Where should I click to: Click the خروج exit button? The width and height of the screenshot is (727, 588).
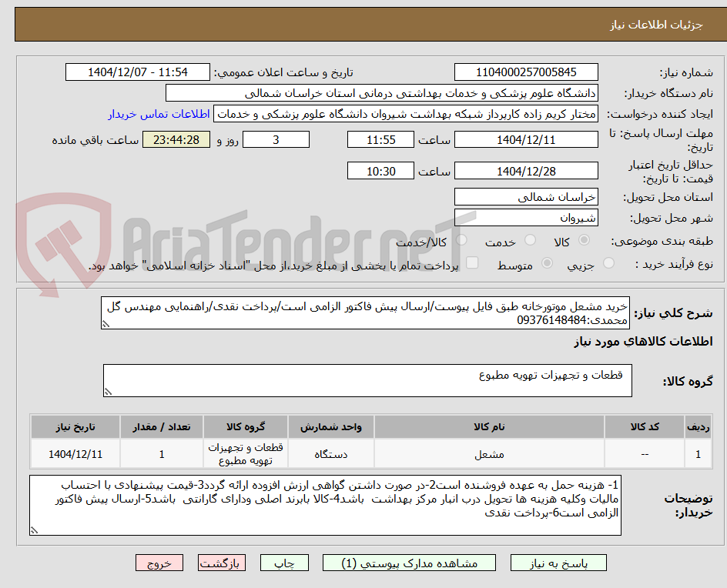(159, 563)
